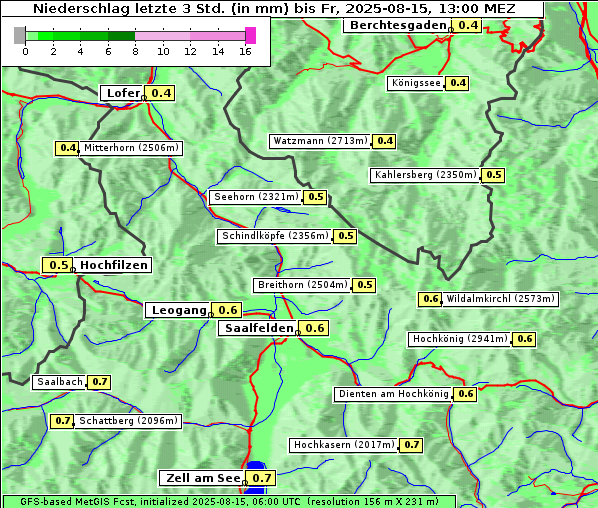Click Dienten am Hochkönig label
The image size is (598, 508).
click(393, 394)
